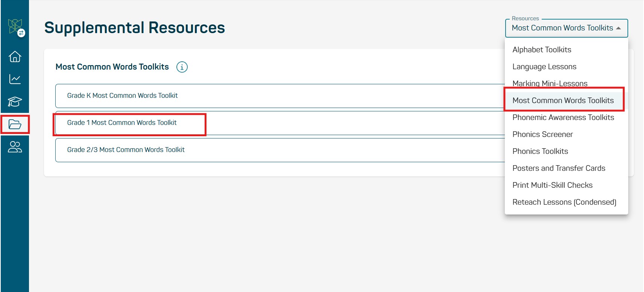This screenshot has height=292, width=644.
Task: Open Grade 2/3 Most Common Words Toolkit
Action: pos(126,150)
